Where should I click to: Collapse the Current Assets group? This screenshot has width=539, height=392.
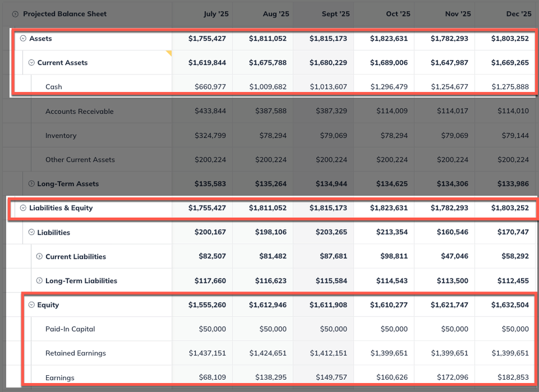pyautogui.click(x=31, y=62)
